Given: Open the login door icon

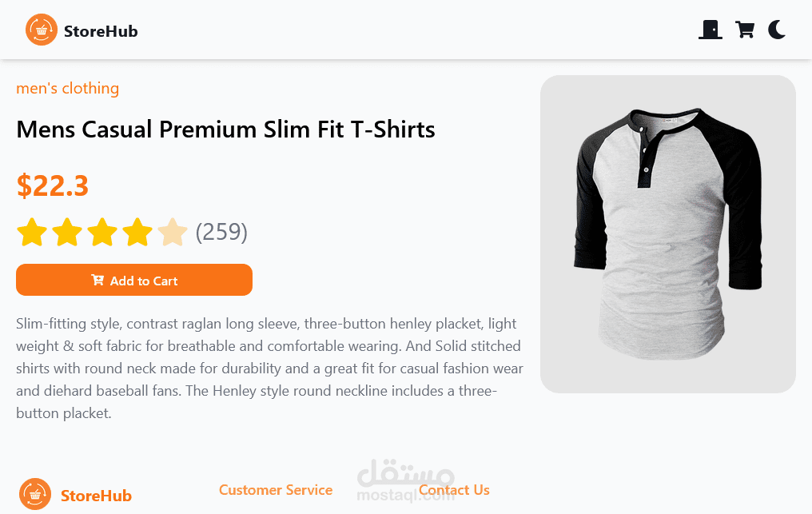Looking at the screenshot, I should 710,30.
